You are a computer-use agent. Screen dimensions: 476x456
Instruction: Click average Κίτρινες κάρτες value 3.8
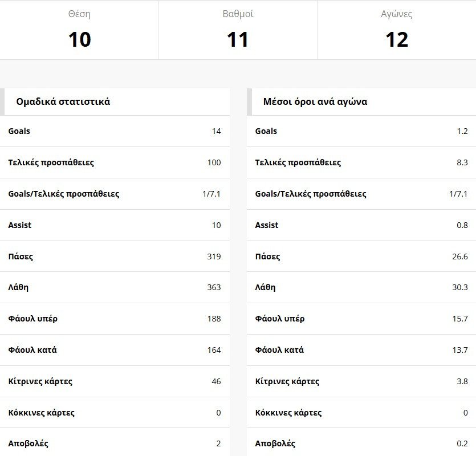point(462,381)
